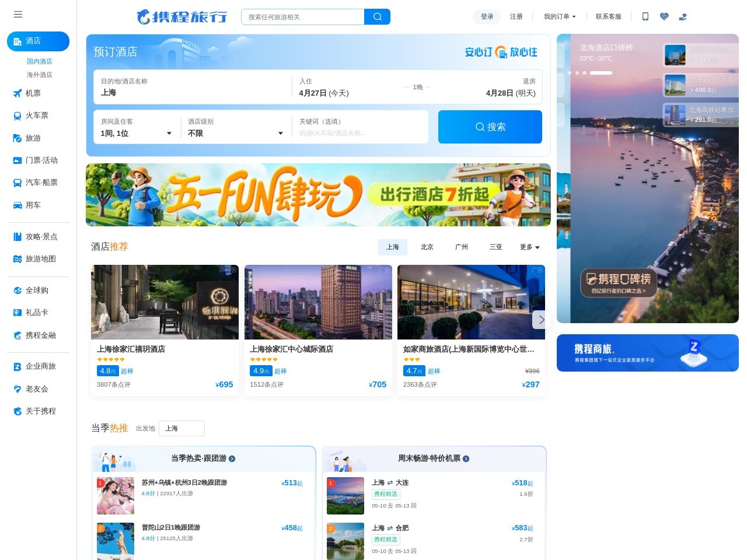Toggle the hamburger menu at top left
Screen dimensions: 747x560
coord(18,14)
